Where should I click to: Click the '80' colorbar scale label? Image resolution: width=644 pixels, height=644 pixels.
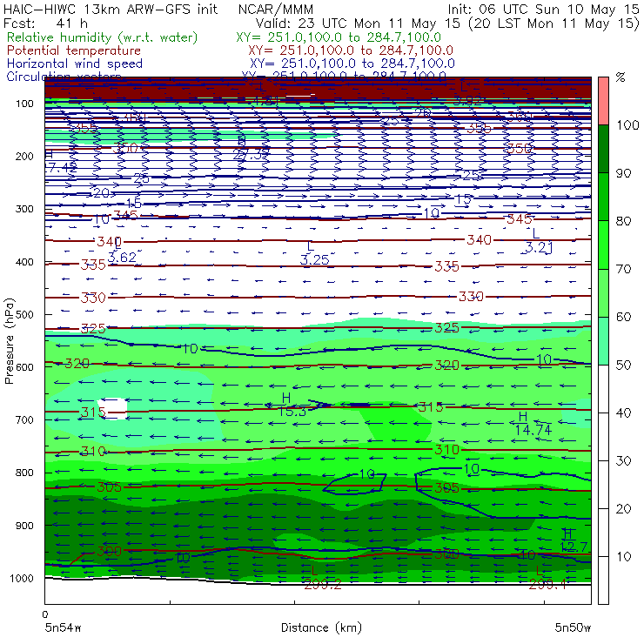pyautogui.click(x=623, y=221)
